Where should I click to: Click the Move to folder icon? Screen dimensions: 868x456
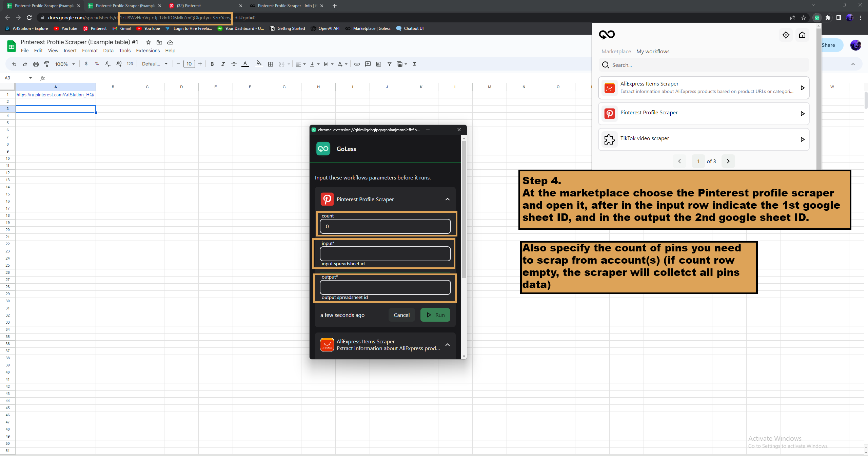159,42
